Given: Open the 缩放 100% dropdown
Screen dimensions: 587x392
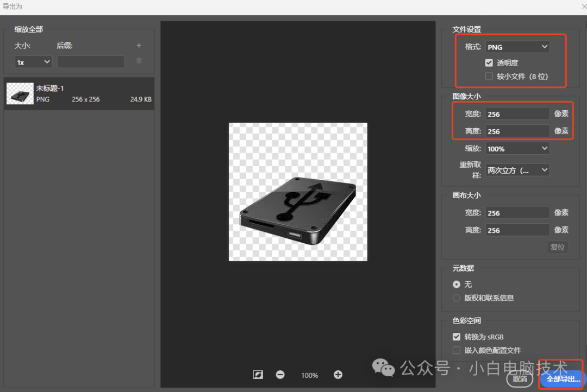Looking at the screenshot, I should tap(517, 149).
